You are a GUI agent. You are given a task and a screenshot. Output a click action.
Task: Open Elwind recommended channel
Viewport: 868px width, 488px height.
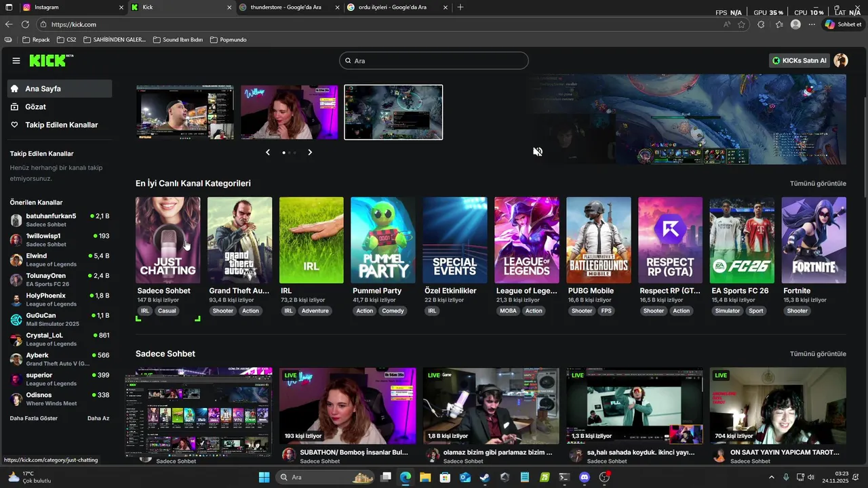tap(60, 260)
